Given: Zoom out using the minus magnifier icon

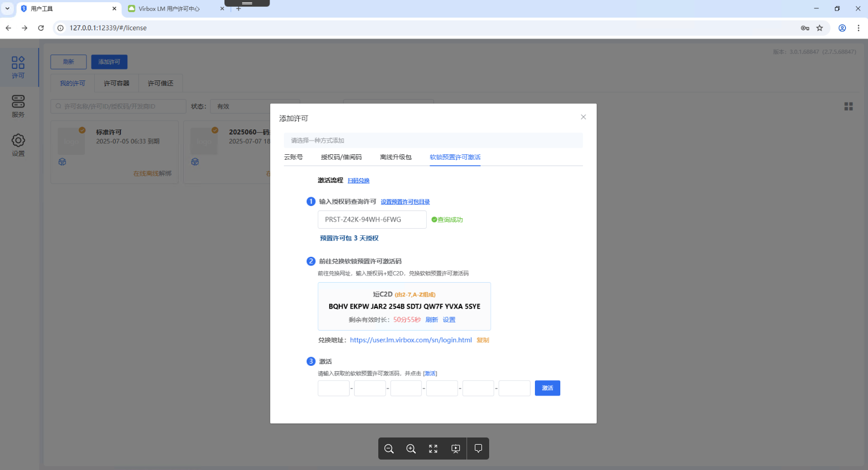Looking at the screenshot, I should [x=389, y=449].
